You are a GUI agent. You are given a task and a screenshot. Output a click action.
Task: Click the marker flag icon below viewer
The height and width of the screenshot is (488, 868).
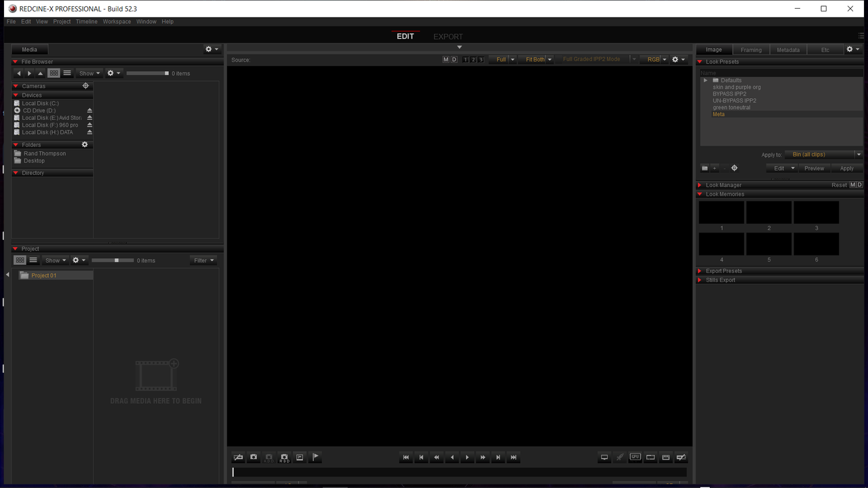tap(315, 457)
